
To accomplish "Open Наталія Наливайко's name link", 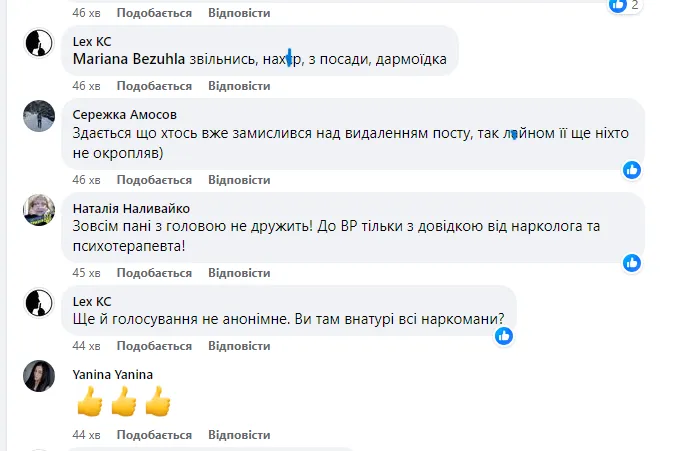I will coord(131,208).
